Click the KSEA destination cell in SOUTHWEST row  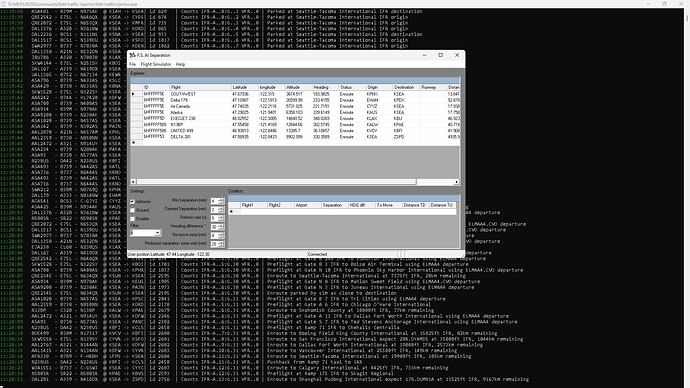[405, 94]
